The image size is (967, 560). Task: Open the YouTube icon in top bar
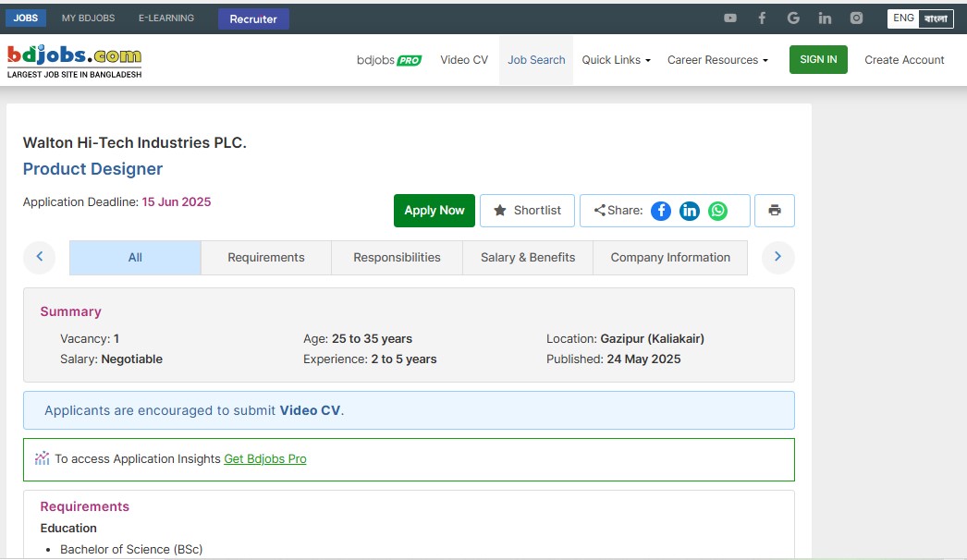tap(730, 18)
